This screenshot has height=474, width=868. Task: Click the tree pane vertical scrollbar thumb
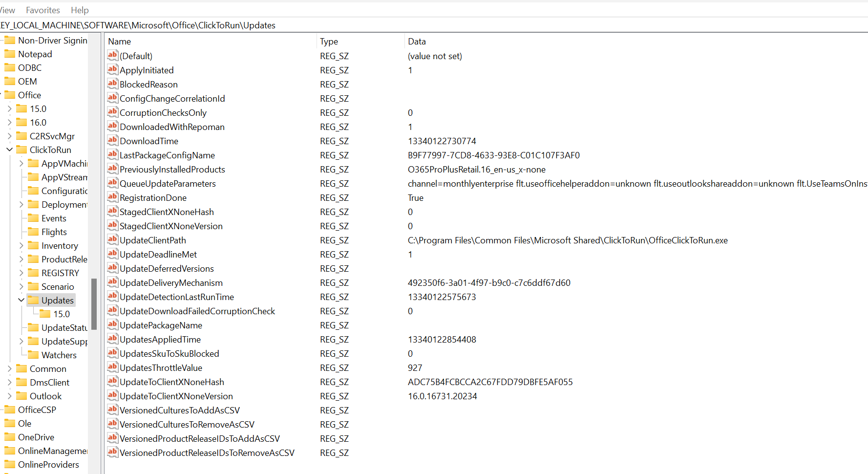point(94,304)
